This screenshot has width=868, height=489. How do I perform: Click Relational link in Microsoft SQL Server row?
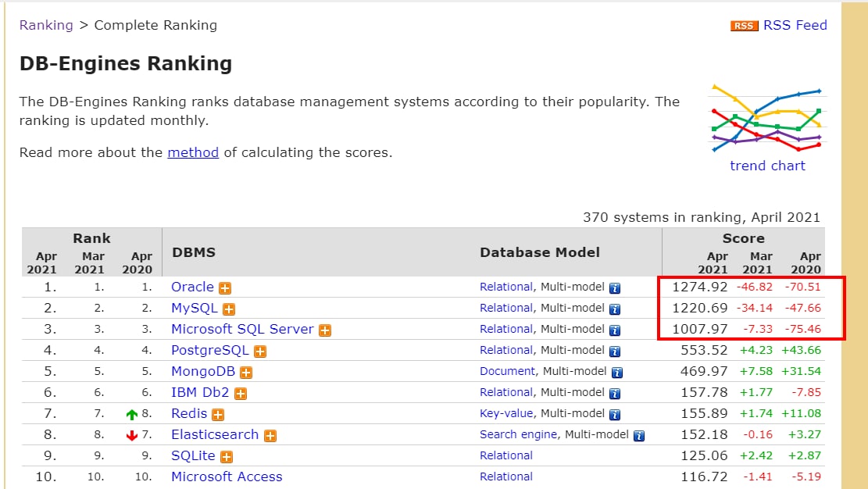pos(506,329)
